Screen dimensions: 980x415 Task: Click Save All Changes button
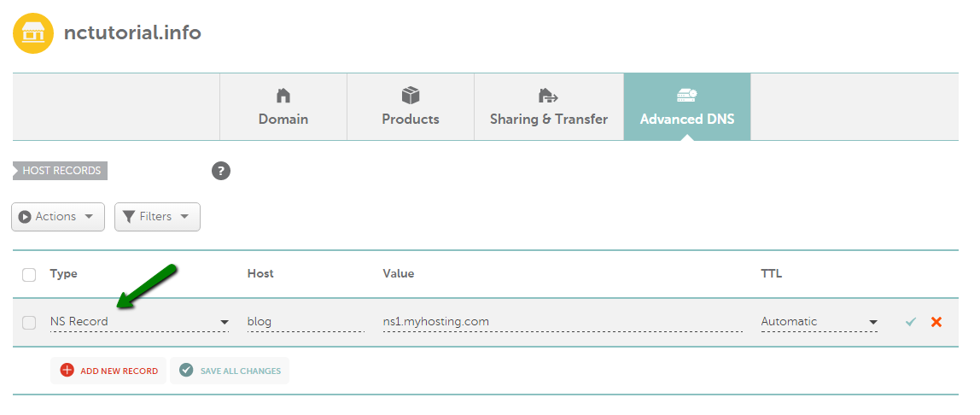[x=230, y=371]
